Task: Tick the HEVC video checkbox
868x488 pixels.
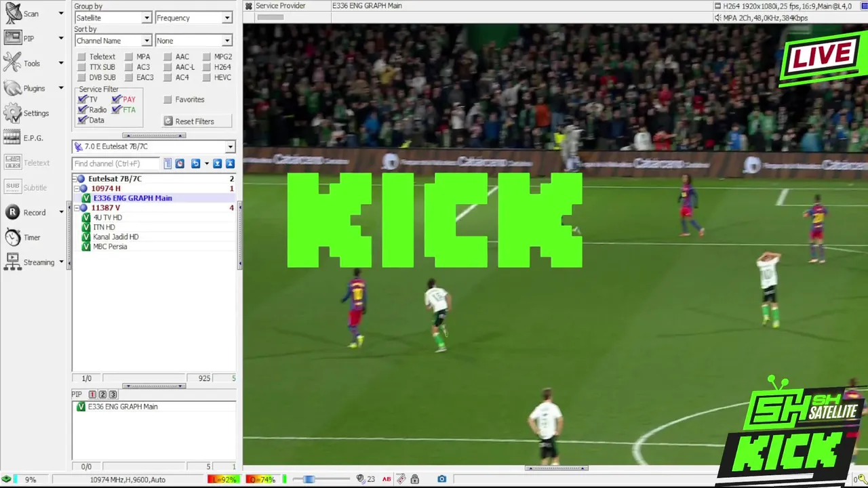Action: click(x=207, y=77)
